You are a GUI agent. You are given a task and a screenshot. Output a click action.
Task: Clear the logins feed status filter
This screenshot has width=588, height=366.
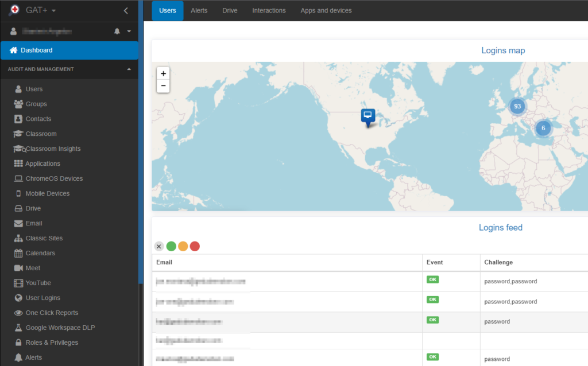(x=159, y=246)
